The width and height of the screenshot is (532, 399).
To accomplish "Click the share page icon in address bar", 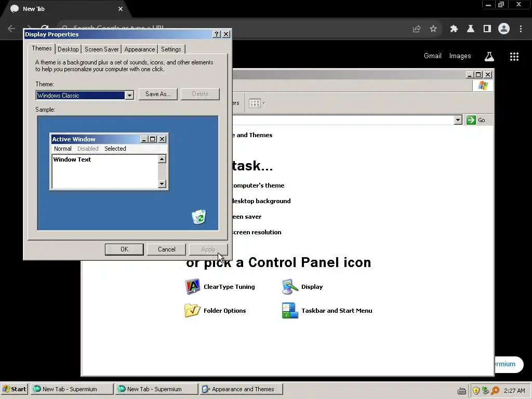I will tap(417, 29).
